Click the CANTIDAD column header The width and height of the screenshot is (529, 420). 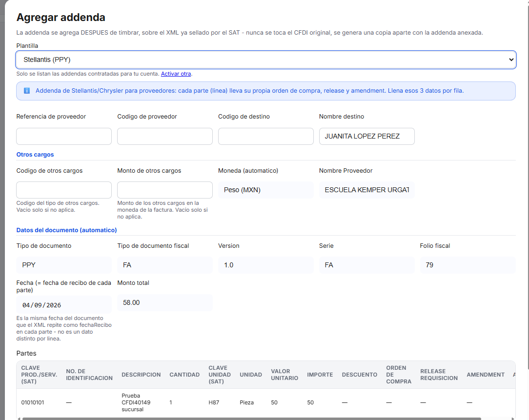(184, 375)
